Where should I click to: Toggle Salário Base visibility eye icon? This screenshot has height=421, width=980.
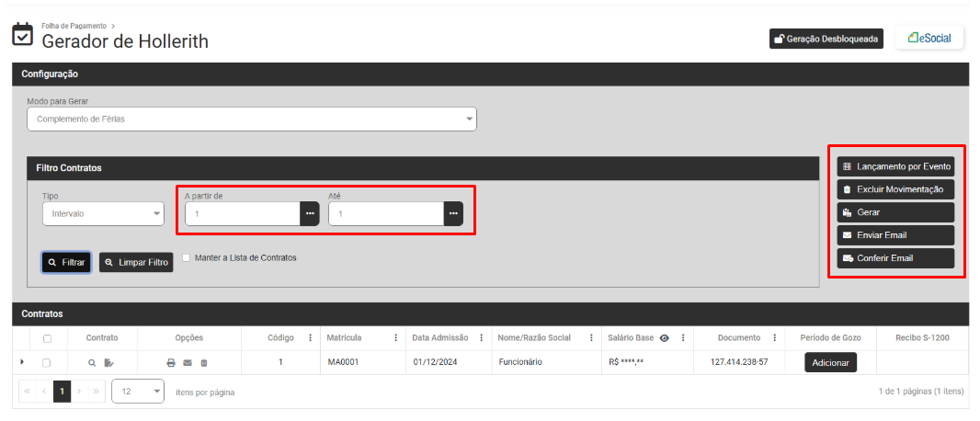click(x=665, y=338)
